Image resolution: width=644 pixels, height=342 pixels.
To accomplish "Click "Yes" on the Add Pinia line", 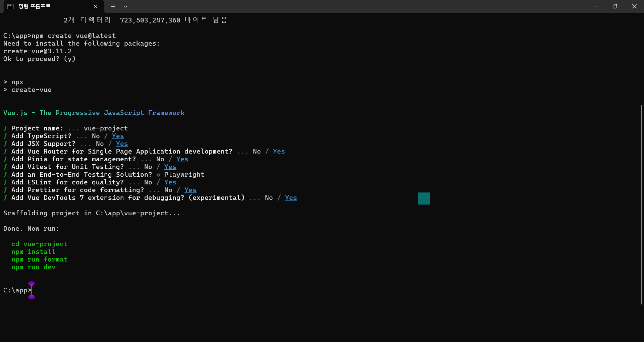I will coord(182,159).
